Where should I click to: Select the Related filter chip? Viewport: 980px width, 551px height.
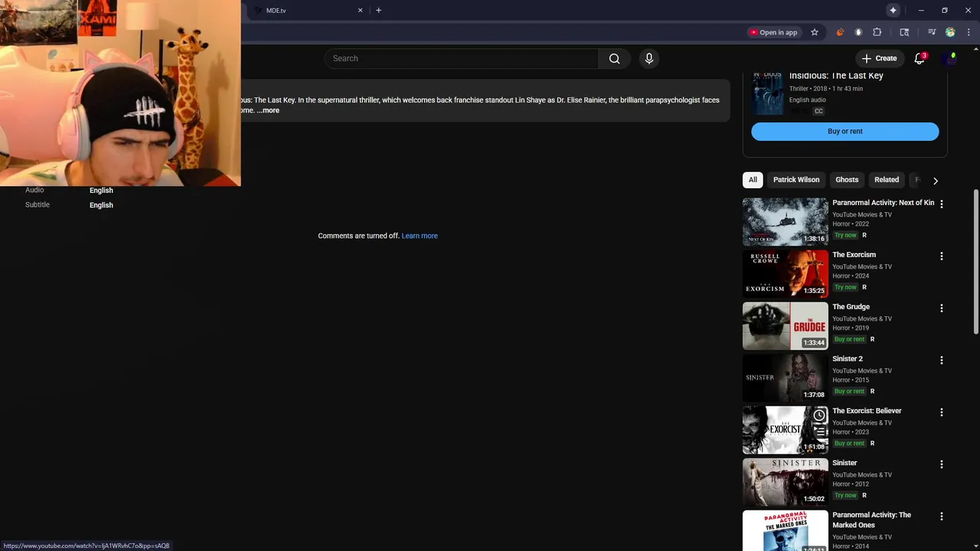pos(887,180)
